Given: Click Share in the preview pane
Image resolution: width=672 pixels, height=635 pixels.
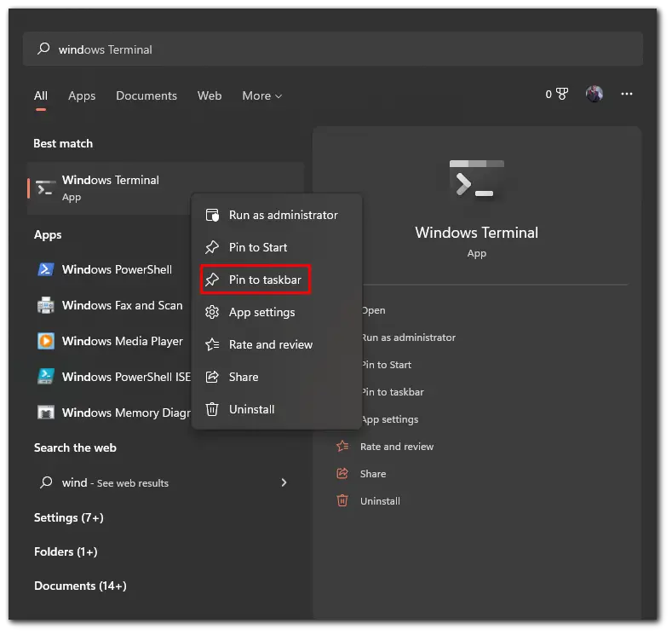Looking at the screenshot, I should 373,474.
